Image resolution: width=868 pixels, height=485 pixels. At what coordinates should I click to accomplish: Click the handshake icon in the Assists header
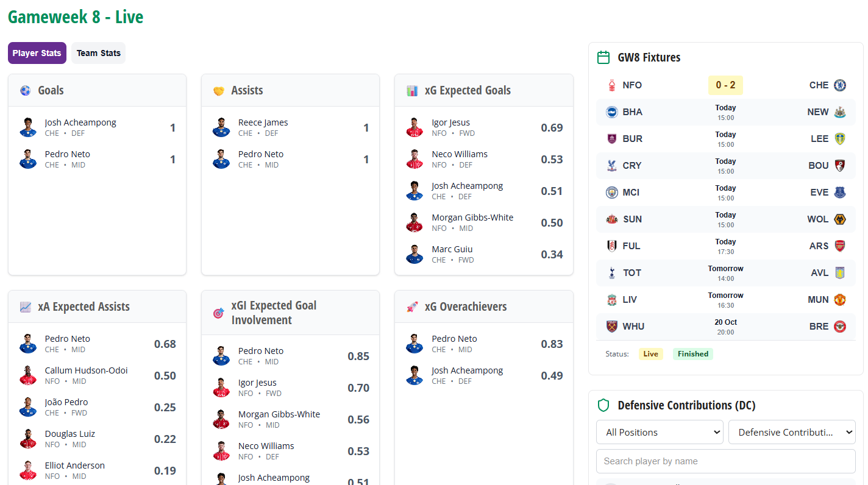click(x=219, y=91)
